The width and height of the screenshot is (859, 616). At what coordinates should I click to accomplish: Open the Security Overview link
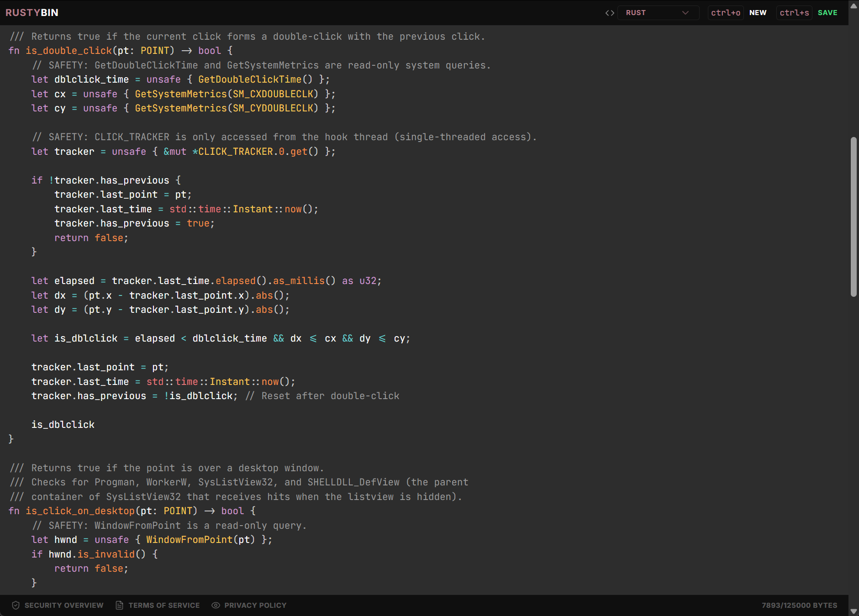[x=64, y=605]
